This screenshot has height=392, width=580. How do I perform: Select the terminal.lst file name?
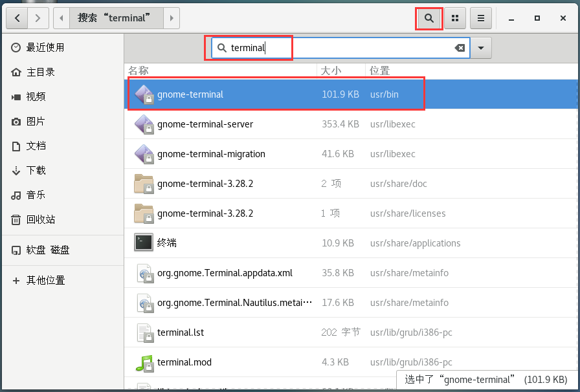pos(181,332)
